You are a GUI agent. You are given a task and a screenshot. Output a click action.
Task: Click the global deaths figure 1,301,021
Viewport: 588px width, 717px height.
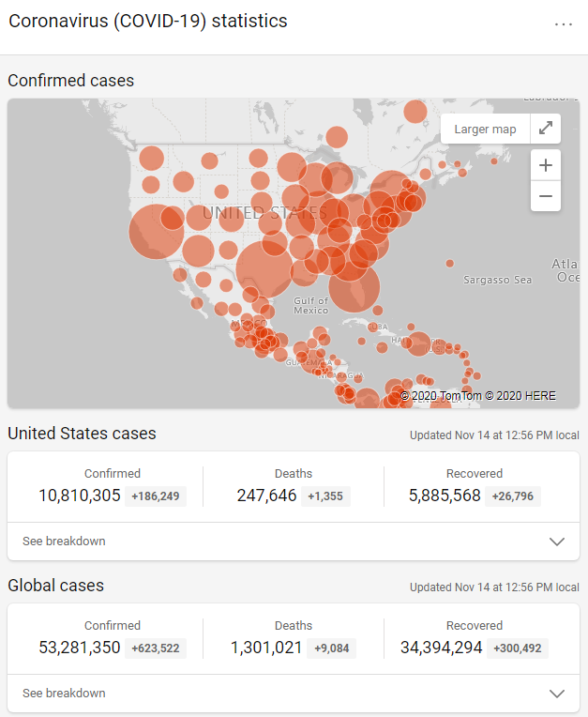coord(266,648)
